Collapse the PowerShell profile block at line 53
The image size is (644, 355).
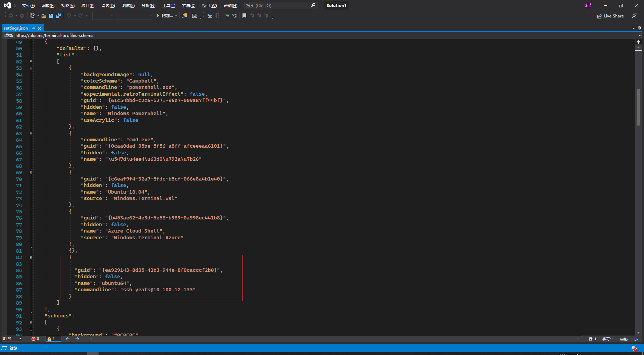tap(31, 68)
